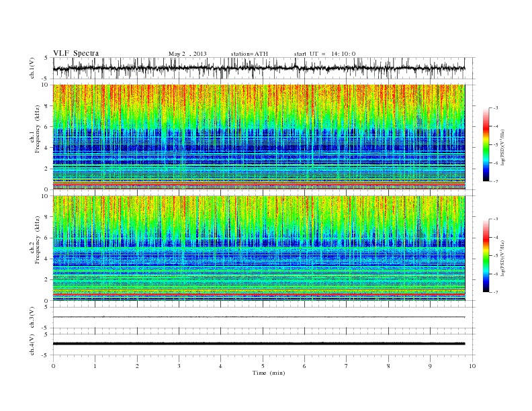Screen dimensions: 532x411
Task: Click the log(PSD) label beside ch.1 colorbar
Action: point(503,148)
